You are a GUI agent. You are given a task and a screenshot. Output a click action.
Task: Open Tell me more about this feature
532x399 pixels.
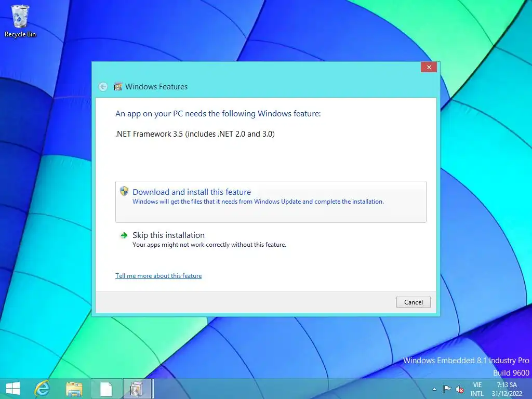[x=158, y=276]
